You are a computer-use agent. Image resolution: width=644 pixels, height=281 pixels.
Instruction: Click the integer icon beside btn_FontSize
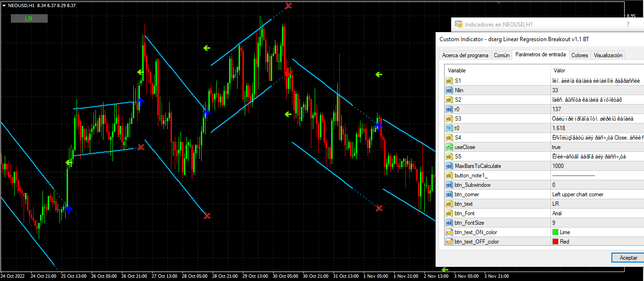[x=449, y=223]
